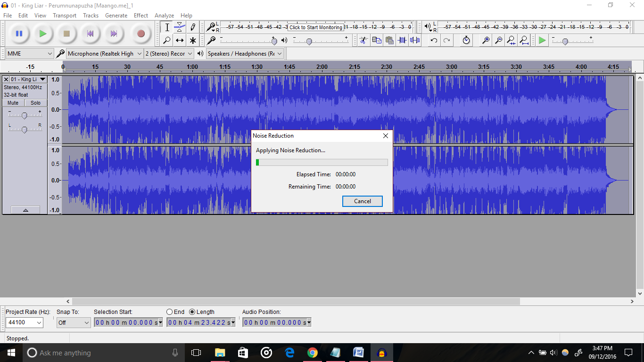
Task: Click the Sync-Lock Tracks clock icon
Action: (466, 41)
